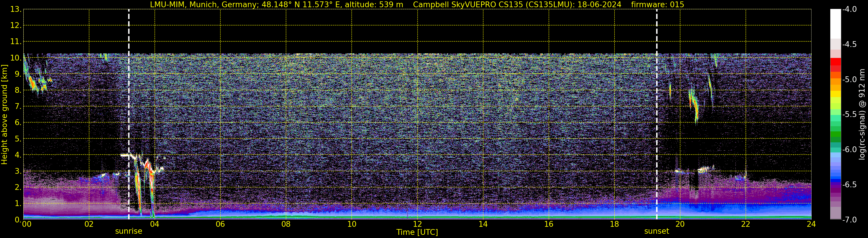Select the 'LMU-MIM, Munich, Germany' station title text
The image size is (868, 238).
tap(204, 4)
